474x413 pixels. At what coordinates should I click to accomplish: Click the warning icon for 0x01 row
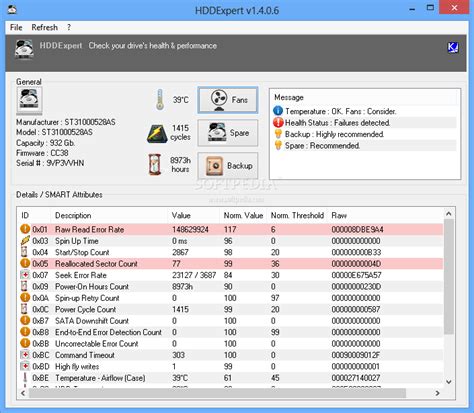click(x=25, y=229)
